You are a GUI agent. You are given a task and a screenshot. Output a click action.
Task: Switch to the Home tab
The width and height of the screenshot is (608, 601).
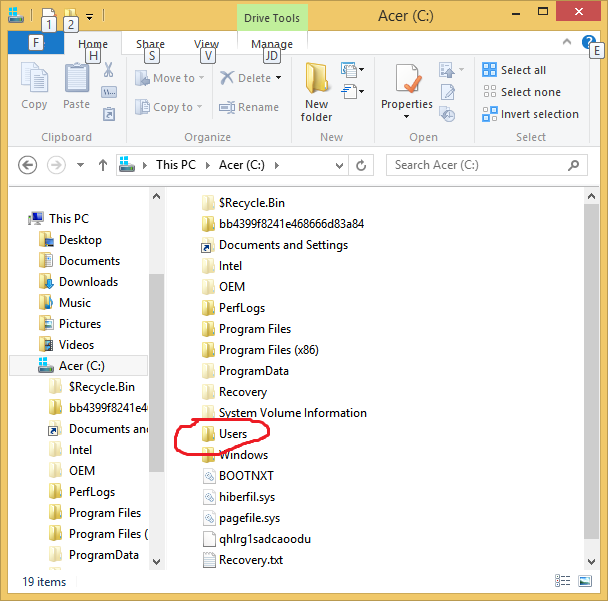[x=93, y=44]
